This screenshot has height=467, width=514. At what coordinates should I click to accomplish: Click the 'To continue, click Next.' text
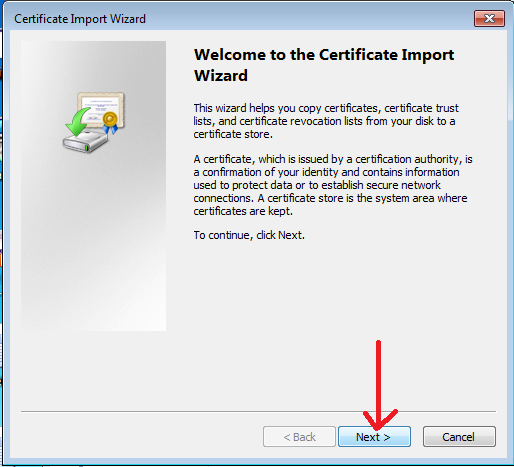tap(249, 235)
